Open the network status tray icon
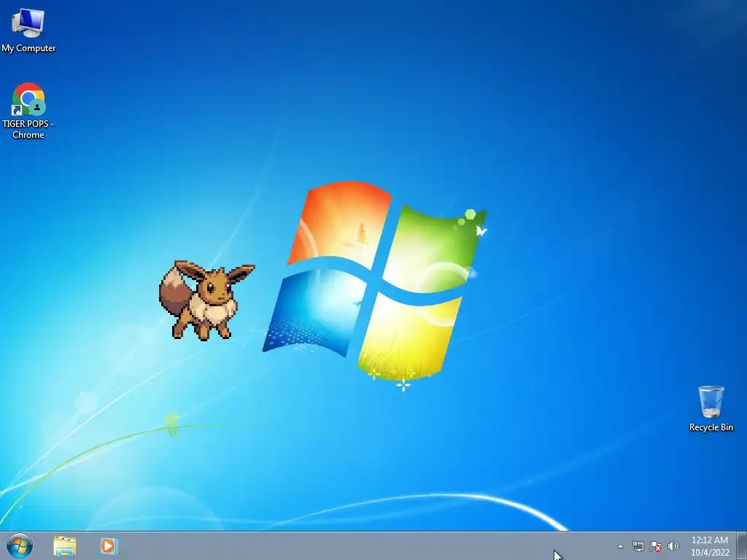747x560 pixels. (x=638, y=546)
